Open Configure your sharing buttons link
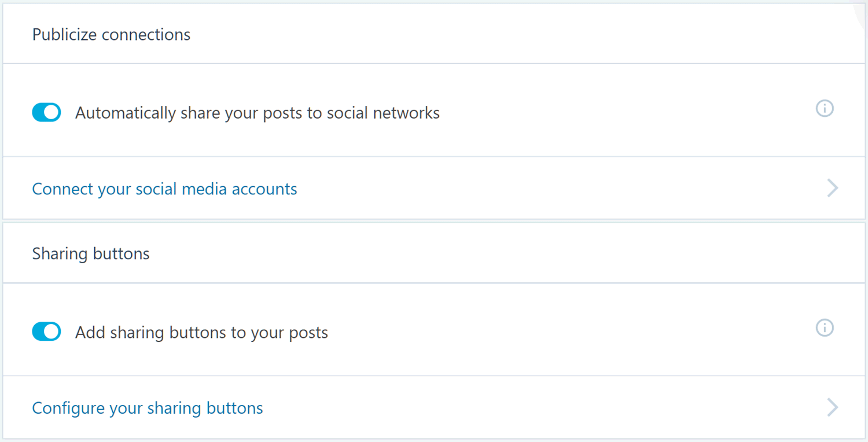Image resolution: width=868 pixels, height=442 pixels. coord(148,408)
